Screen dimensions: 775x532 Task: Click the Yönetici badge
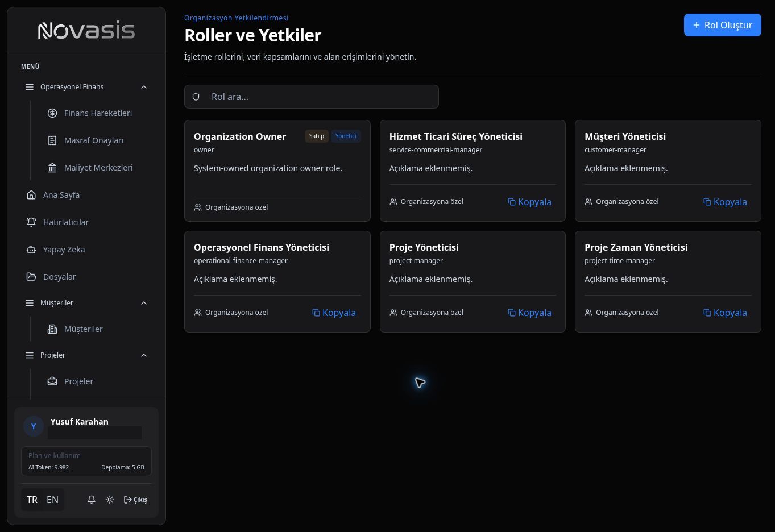(346, 136)
